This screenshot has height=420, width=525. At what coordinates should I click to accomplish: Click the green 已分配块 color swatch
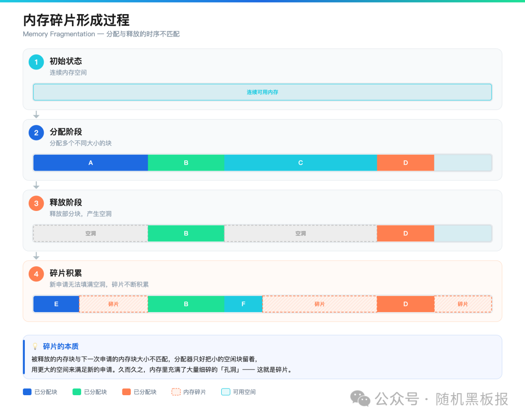[76, 392]
